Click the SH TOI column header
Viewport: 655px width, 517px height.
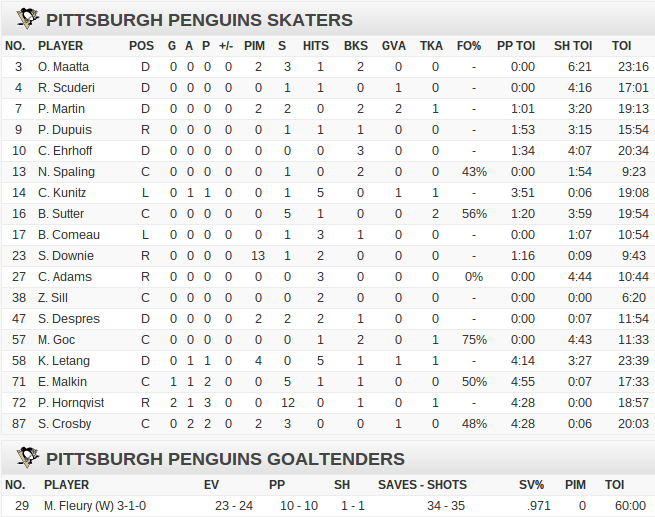click(x=573, y=46)
